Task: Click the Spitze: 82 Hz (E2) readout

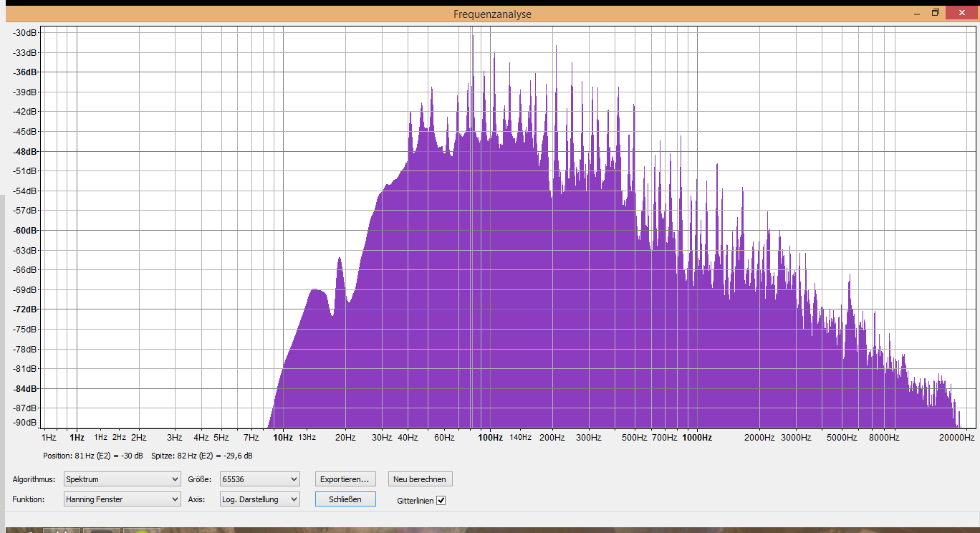Action: (202, 456)
